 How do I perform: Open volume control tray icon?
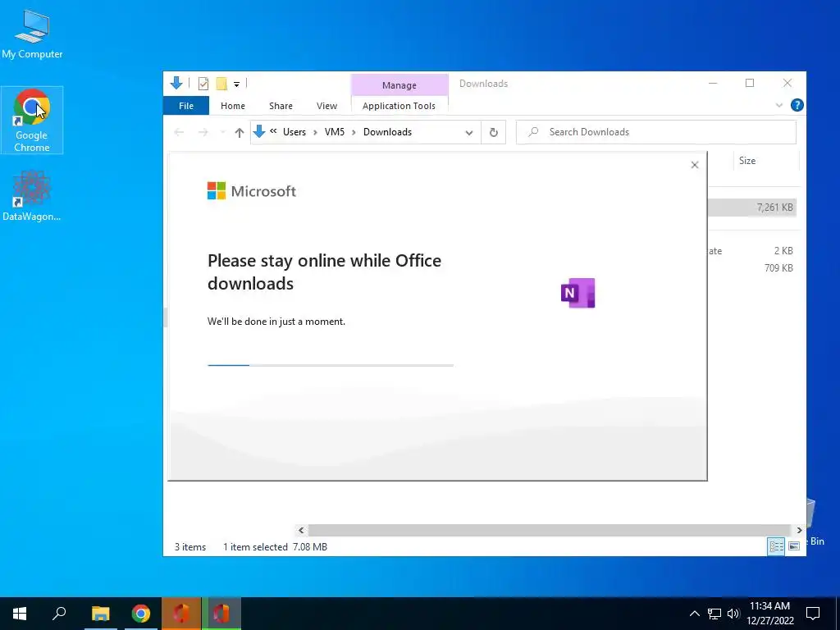click(x=733, y=614)
